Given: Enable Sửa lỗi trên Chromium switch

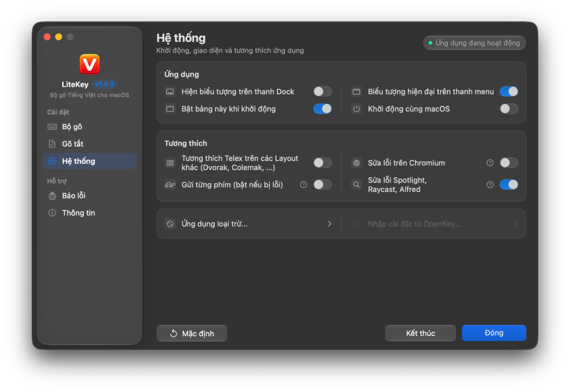Looking at the screenshot, I should tap(509, 163).
